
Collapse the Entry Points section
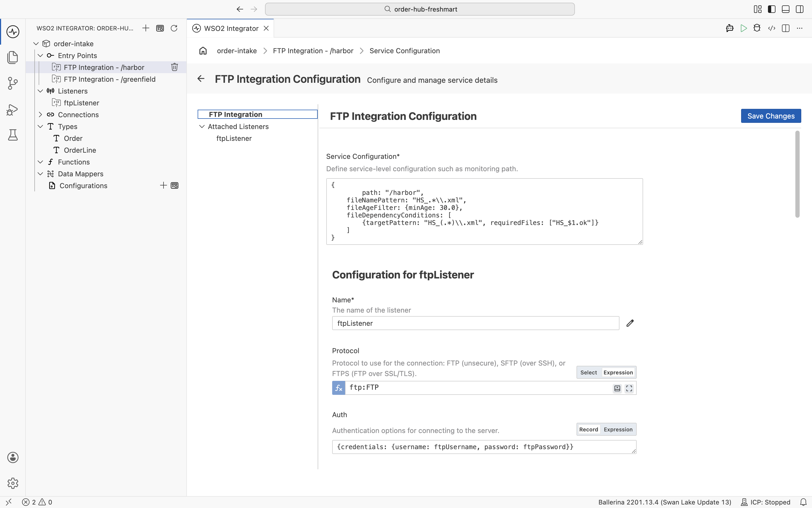40,55
